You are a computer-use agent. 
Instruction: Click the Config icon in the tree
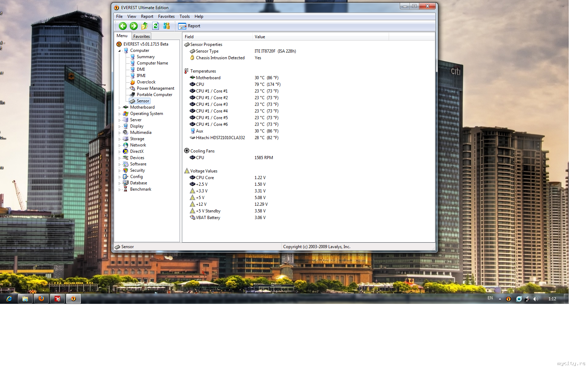point(126,177)
